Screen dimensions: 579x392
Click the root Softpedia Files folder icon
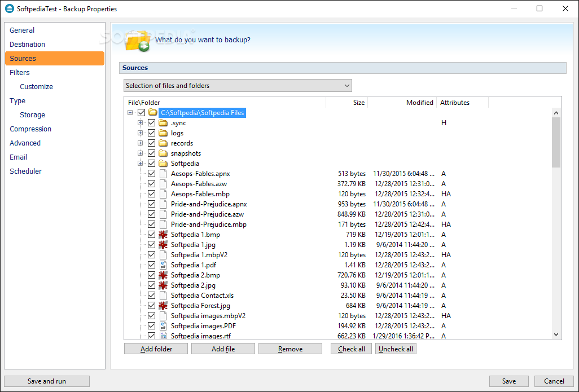(153, 113)
